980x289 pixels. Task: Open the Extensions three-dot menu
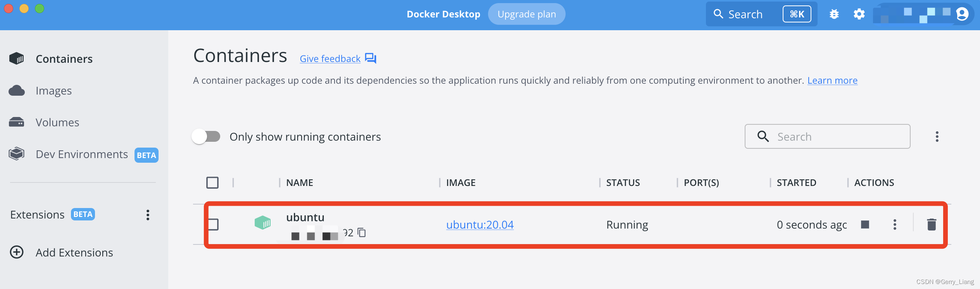click(148, 215)
